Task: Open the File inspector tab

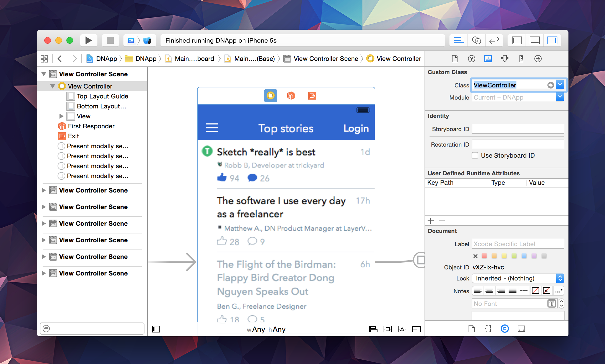Action: coord(455,59)
